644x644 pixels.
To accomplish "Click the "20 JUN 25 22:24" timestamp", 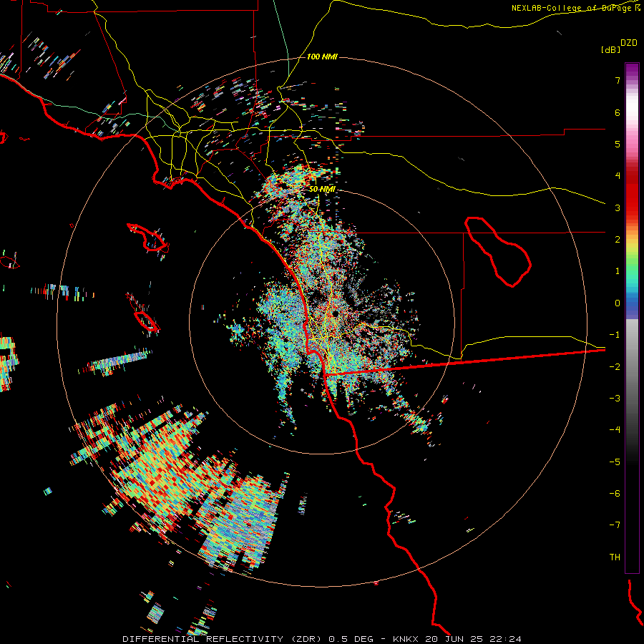I will [473, 639].
